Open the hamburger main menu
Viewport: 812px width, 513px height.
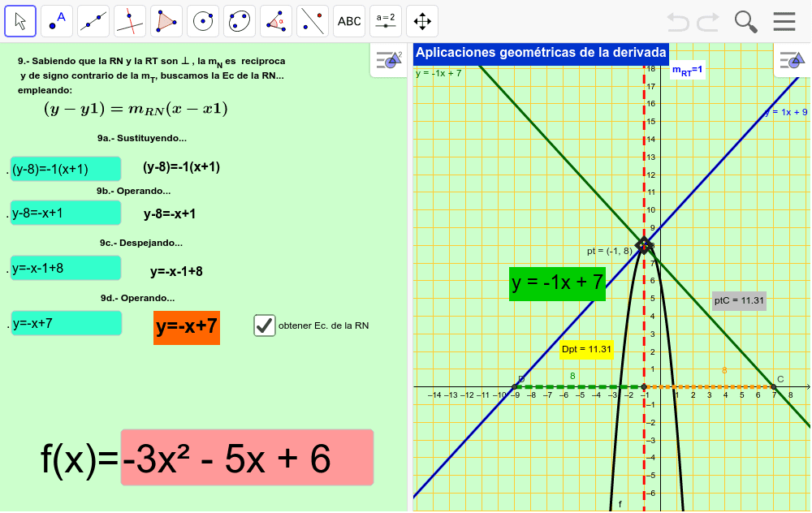784,22
